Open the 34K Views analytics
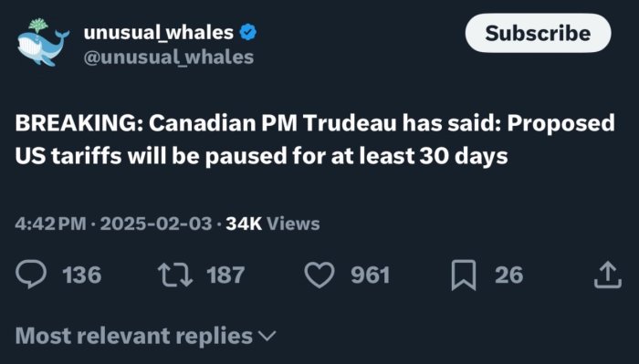Image resolution: width=639 pixels, height=364 pixels. (x=273, y=224)
